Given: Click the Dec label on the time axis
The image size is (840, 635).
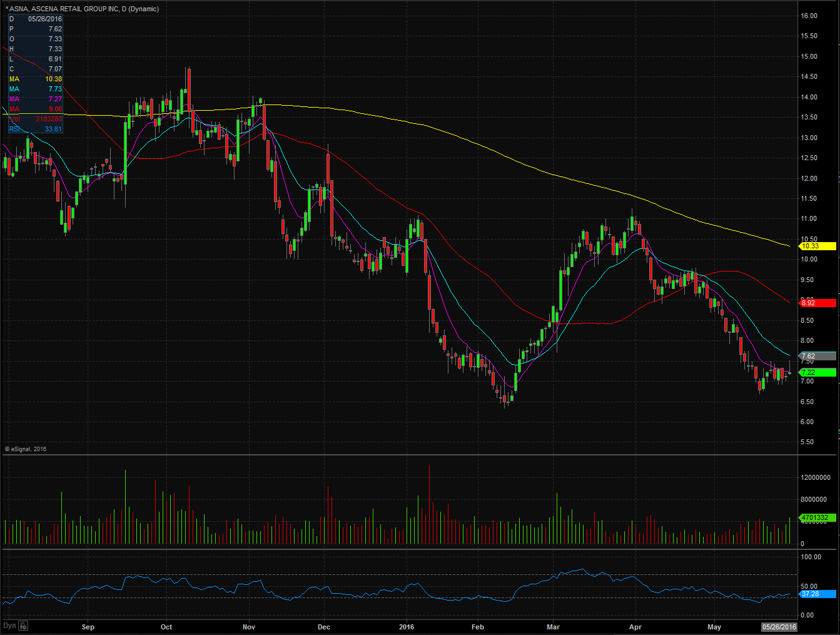Looking at the screenshot, I should (324, 627).
